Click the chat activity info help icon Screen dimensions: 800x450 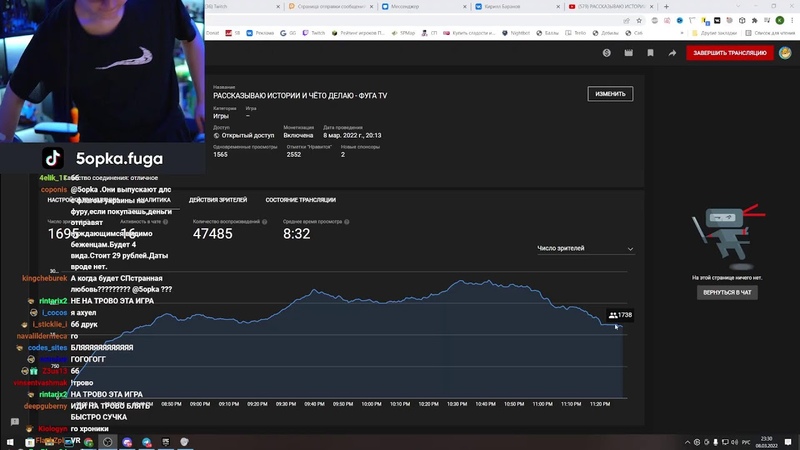(x=165, y=222)
